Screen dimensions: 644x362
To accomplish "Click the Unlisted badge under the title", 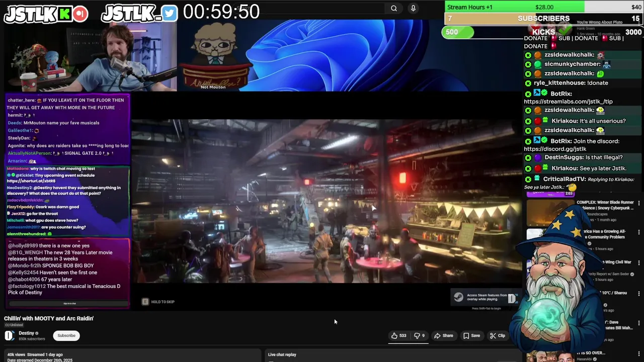I will [14, 325].
